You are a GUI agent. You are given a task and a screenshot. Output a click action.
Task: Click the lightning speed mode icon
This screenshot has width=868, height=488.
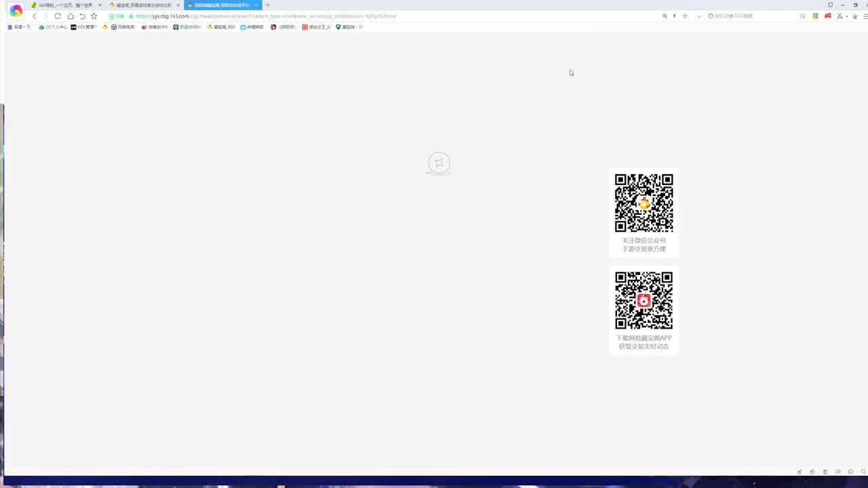[675, 16]
